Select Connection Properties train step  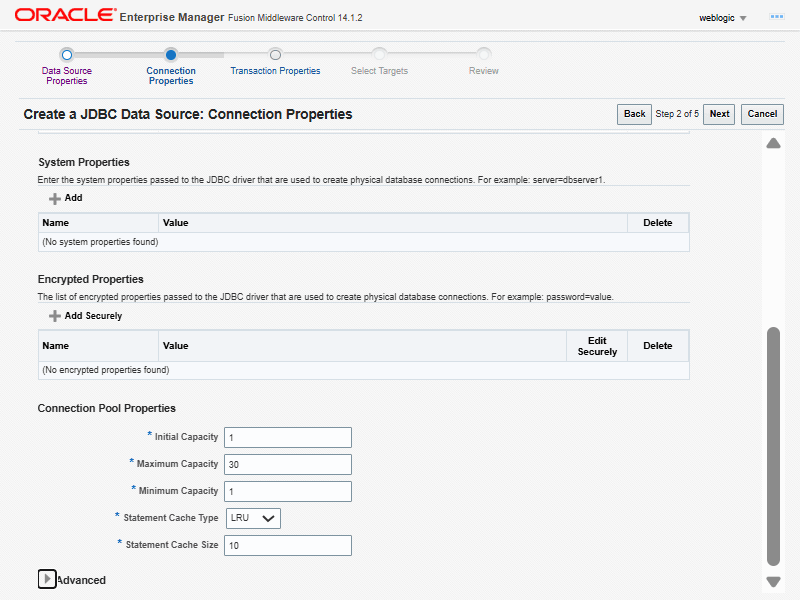tap(171, 55)
